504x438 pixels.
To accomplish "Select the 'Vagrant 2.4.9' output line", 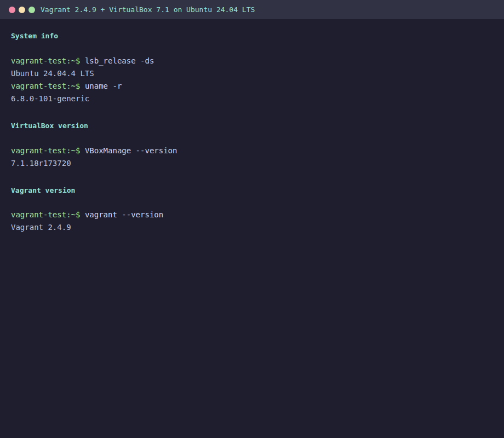I will [41, 228].
